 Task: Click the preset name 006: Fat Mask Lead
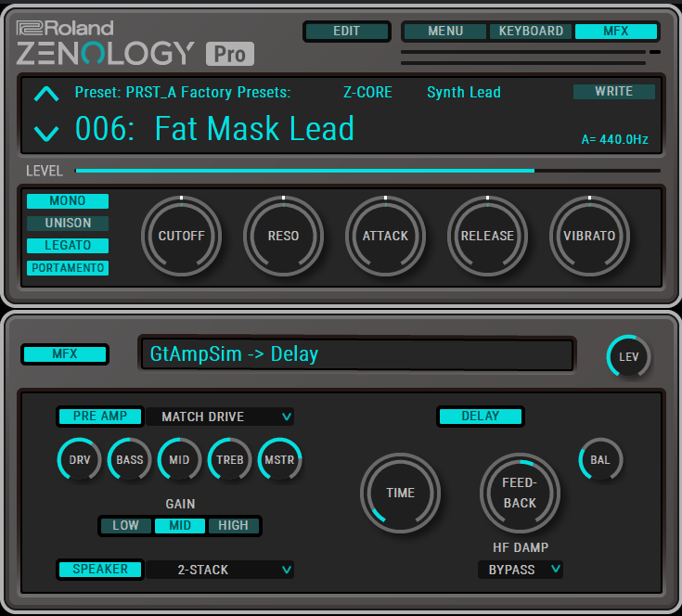(x=215, y=129)
